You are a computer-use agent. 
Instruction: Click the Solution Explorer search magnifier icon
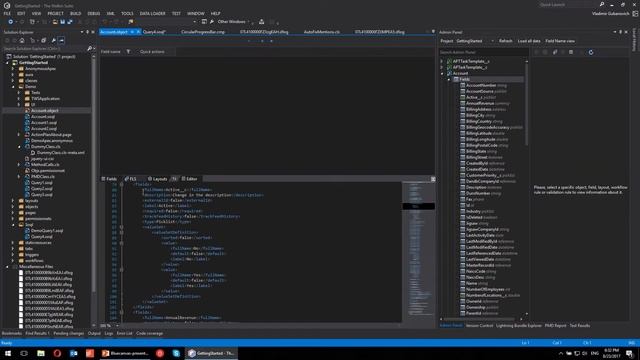tap(89, 49)
